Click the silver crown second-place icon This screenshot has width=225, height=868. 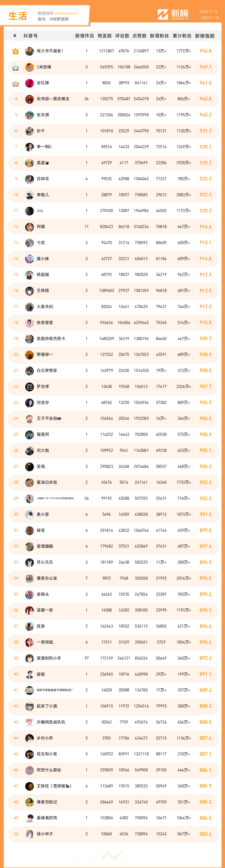point(15,67)
